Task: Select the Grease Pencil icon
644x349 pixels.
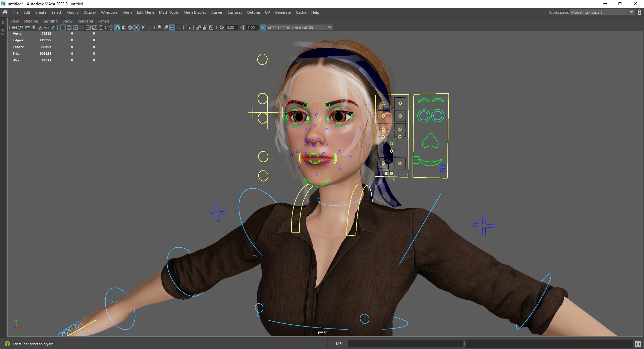Action: 53,28
